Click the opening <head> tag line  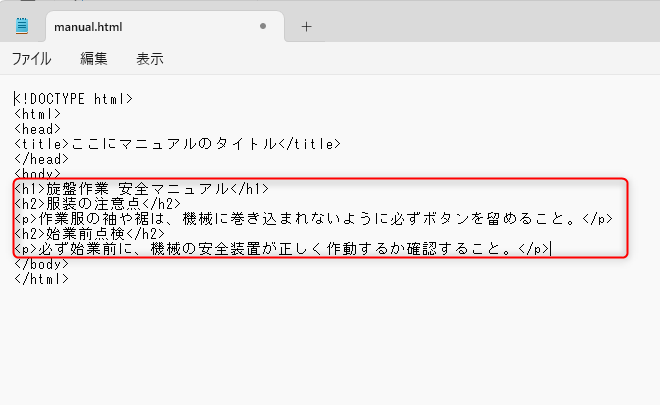(37, 129)
